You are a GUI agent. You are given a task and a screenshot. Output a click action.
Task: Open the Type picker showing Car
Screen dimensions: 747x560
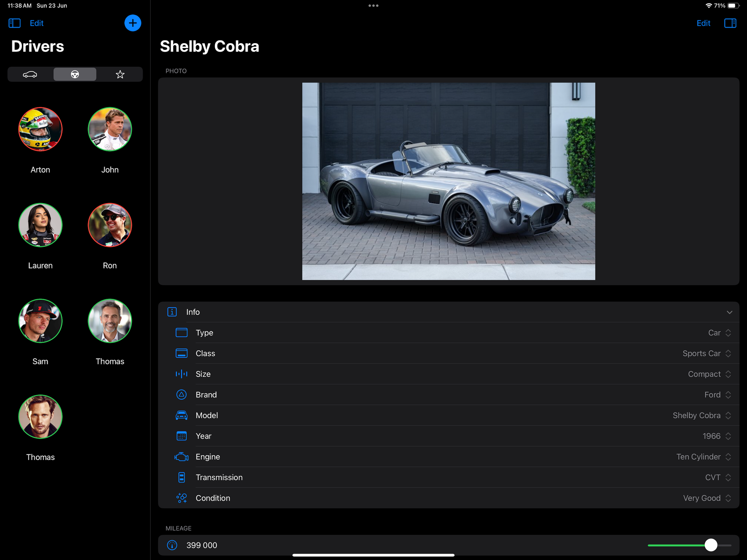coord(719,333)
